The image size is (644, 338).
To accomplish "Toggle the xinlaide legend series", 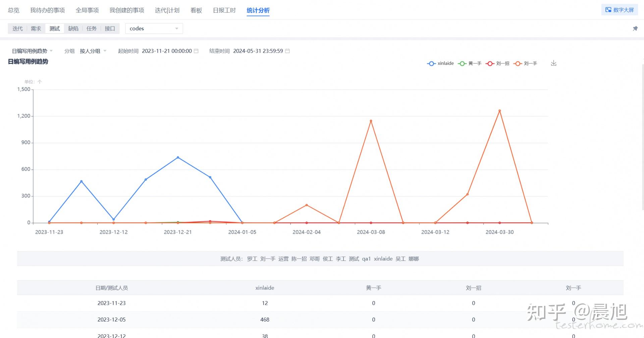I will [440, 63].
